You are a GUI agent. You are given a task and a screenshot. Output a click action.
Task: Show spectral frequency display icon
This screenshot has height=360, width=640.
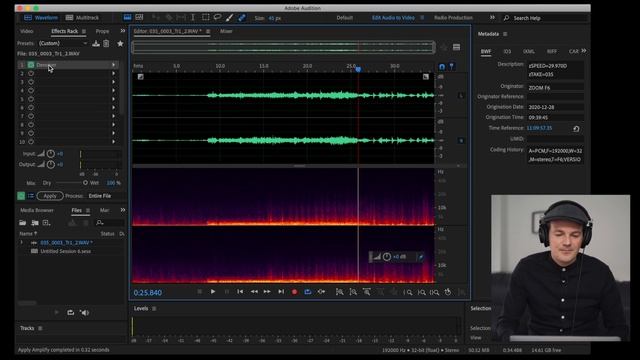tap(128, 18)
